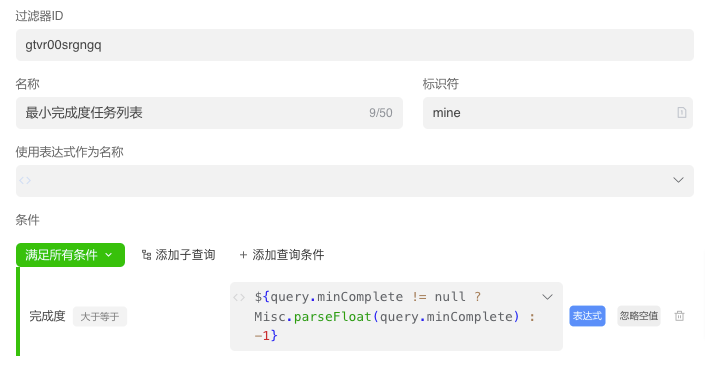Click the document icon in 标识符 field
Viewport: 705px width, 366px height.
pos(682,113)
